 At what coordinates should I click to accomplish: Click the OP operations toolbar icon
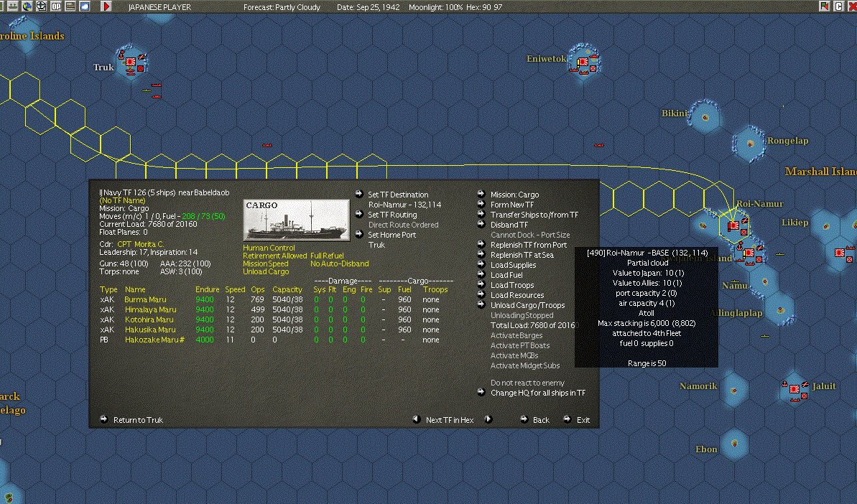click(56, 6)
